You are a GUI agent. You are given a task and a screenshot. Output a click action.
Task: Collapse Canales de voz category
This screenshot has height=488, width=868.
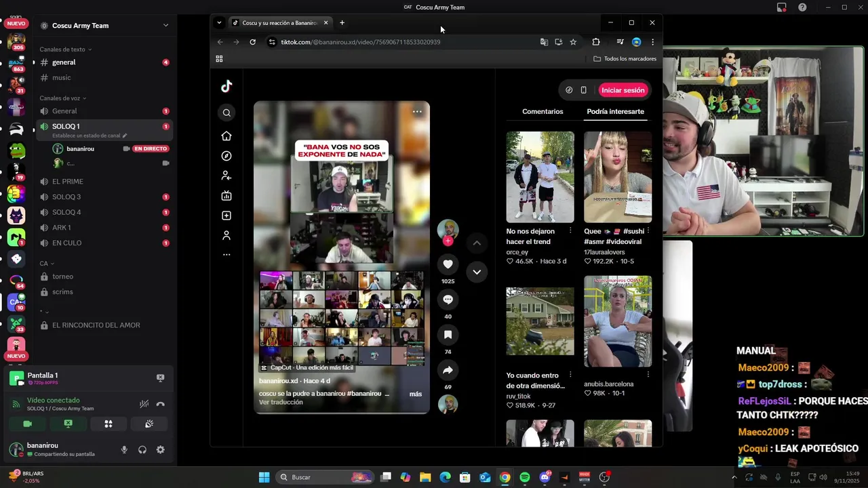[x=63, y=98]
